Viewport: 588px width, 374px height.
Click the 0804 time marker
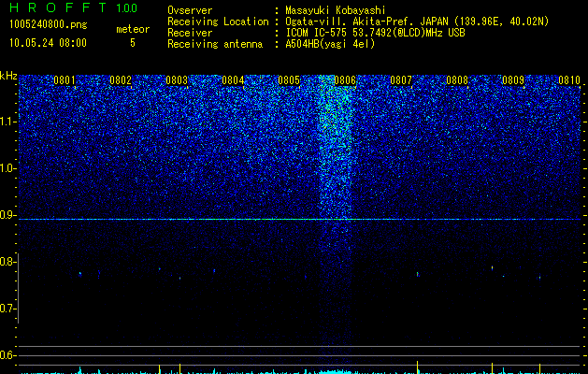coord(233,80)
